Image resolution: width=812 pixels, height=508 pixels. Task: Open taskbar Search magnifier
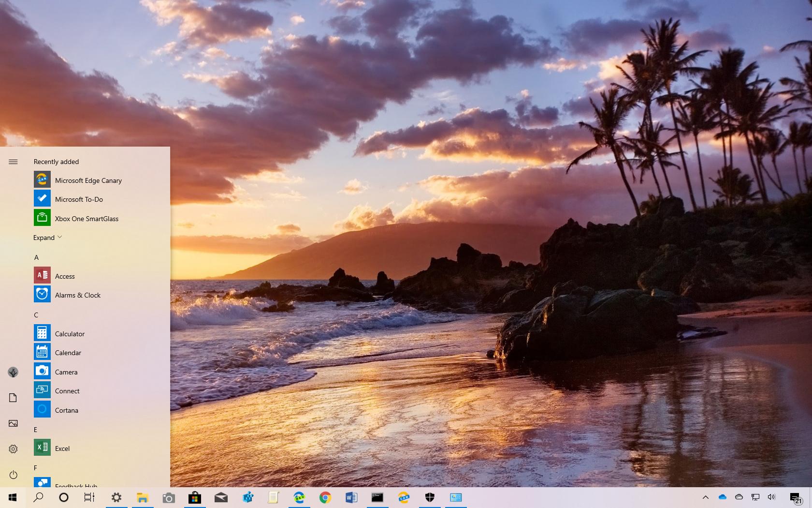coord(38,497)
